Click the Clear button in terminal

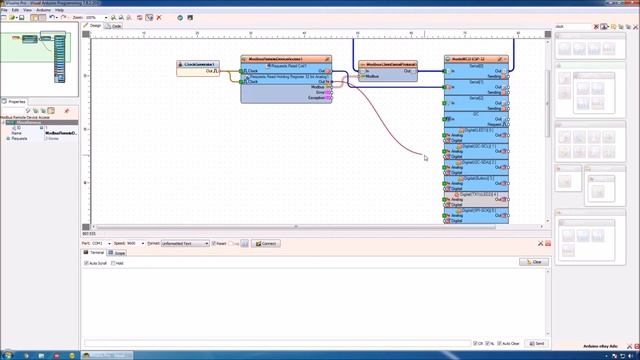click(534, 262)
